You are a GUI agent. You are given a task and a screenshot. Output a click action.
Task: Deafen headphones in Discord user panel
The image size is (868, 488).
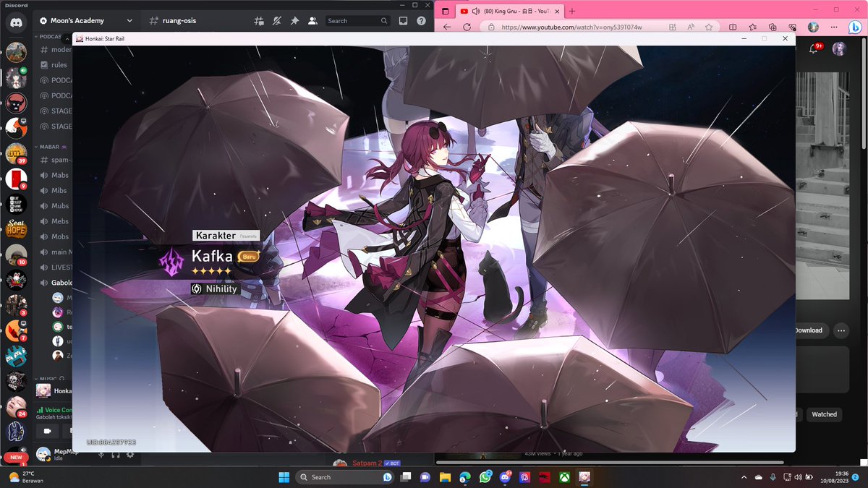pyautogui.click(x=116, y=454)
